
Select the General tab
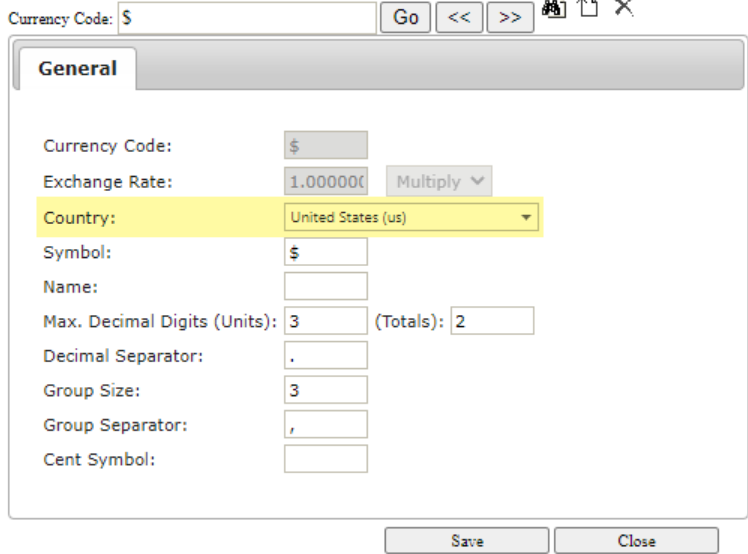pyautogui.click(x=77, y=68)
